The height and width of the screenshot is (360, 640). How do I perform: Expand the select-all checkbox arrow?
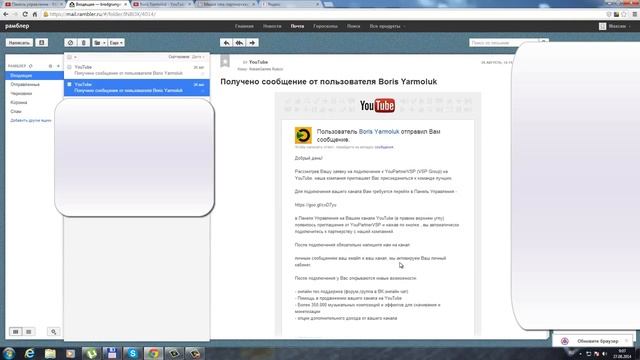(76, 57)
